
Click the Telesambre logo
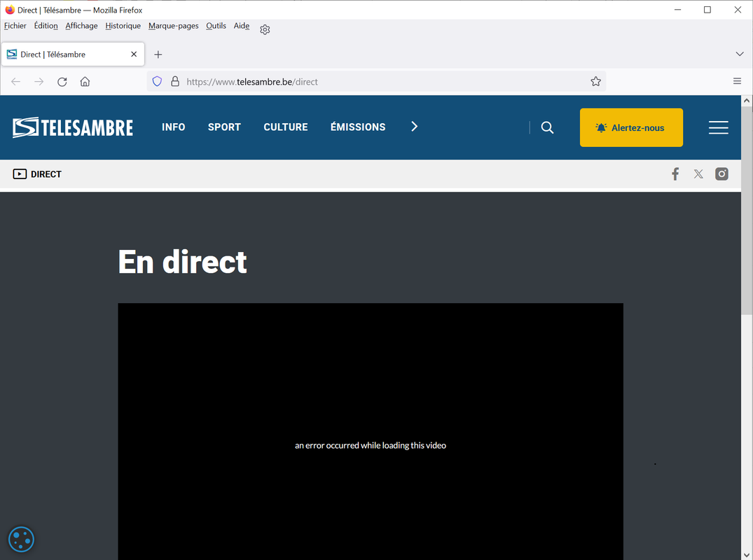click(73, 127)
